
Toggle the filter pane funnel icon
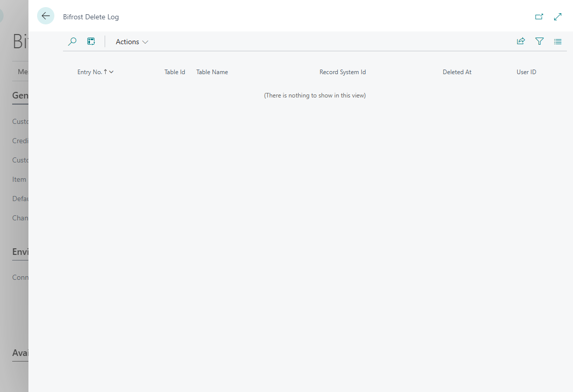click(539, 41)
